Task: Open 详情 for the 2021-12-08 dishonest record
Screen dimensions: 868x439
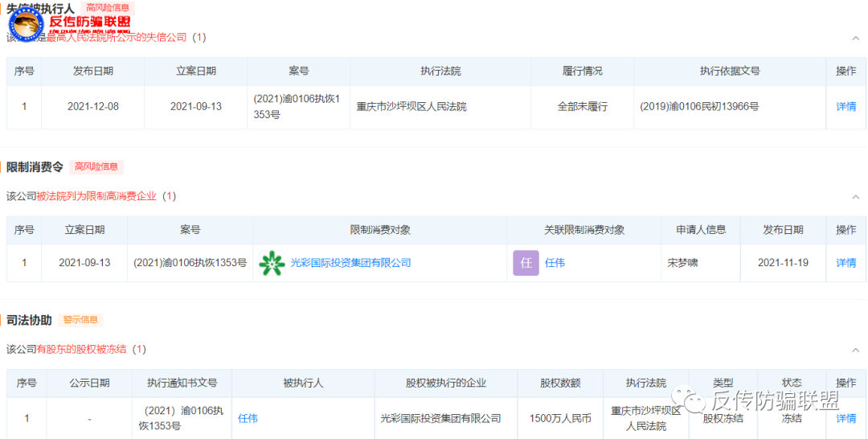Action: 845,107
